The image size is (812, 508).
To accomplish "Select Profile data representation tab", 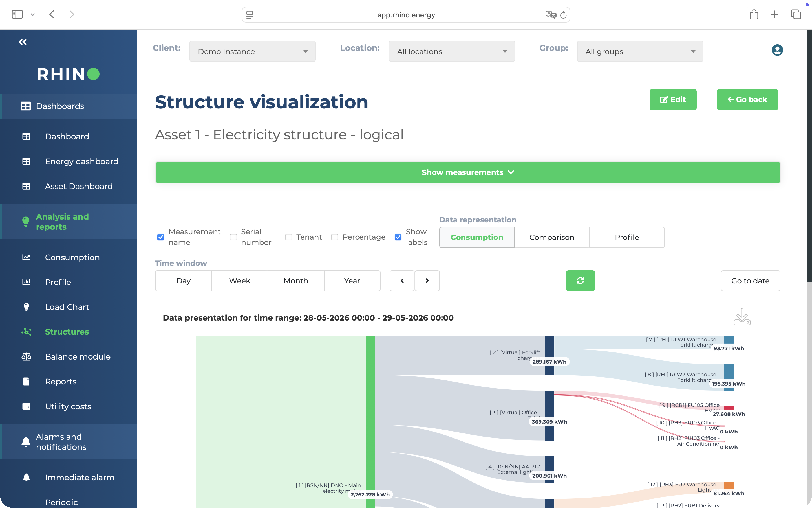I will [x=627, y=237].
